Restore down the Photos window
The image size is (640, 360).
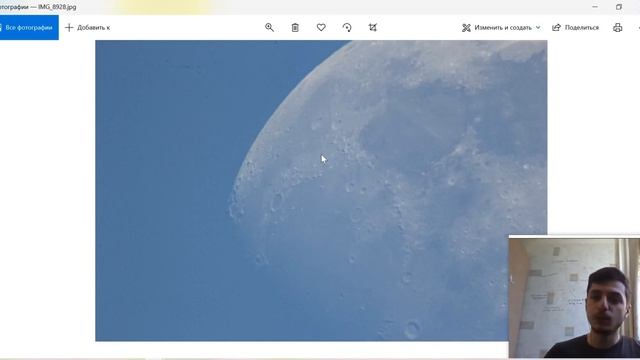click(619, 7)
